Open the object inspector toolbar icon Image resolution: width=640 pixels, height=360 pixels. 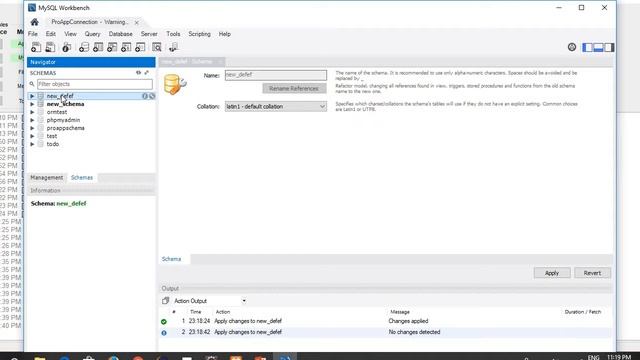pyautogui.click(x=67, y=47)
